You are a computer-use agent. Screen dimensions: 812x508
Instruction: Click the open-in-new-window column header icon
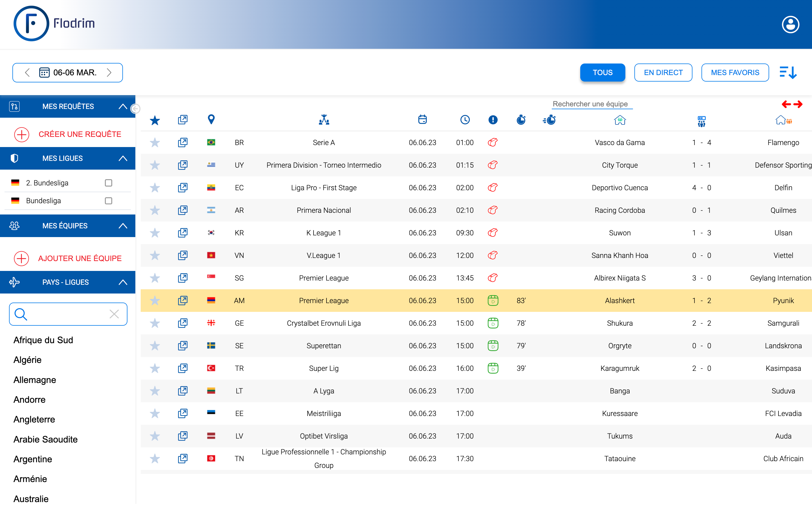[182, 120]
